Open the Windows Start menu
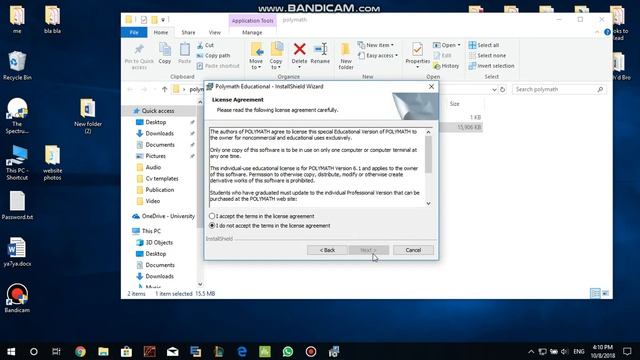 click(11, 351)
